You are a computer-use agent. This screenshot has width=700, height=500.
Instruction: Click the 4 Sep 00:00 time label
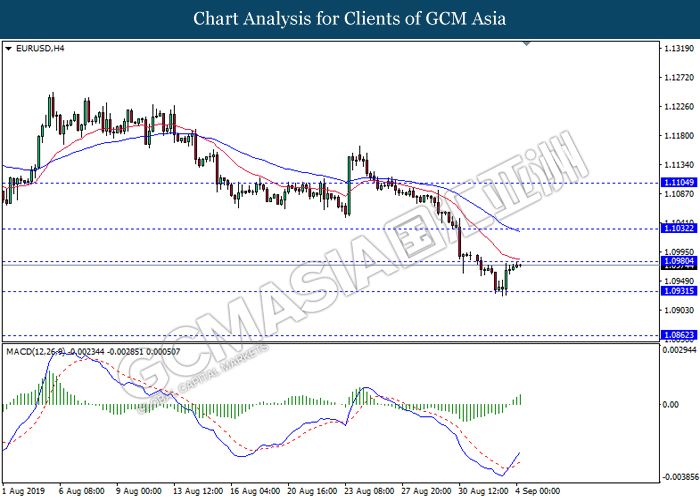(x=538, y=491)
